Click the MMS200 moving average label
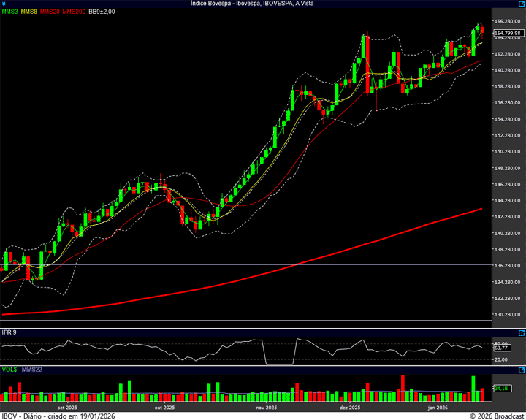 click(x=73, y=12)
